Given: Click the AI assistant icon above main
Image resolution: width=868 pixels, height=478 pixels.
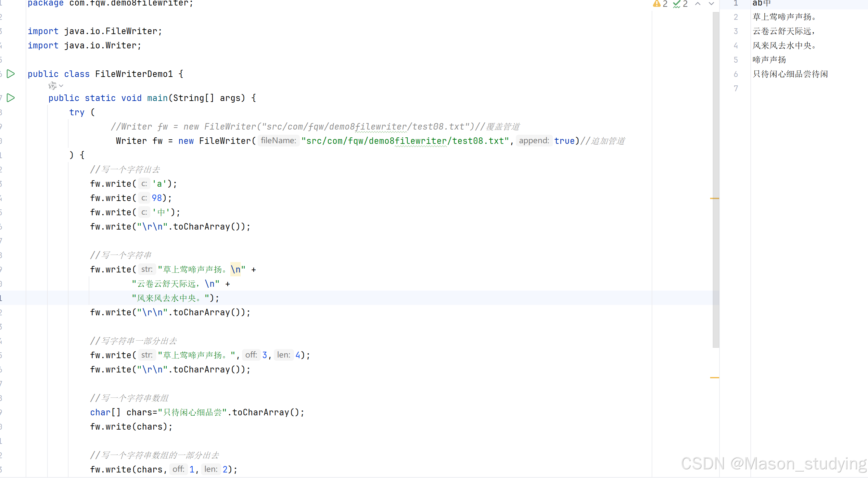Looking at the screenshot, I should point(52,86).
